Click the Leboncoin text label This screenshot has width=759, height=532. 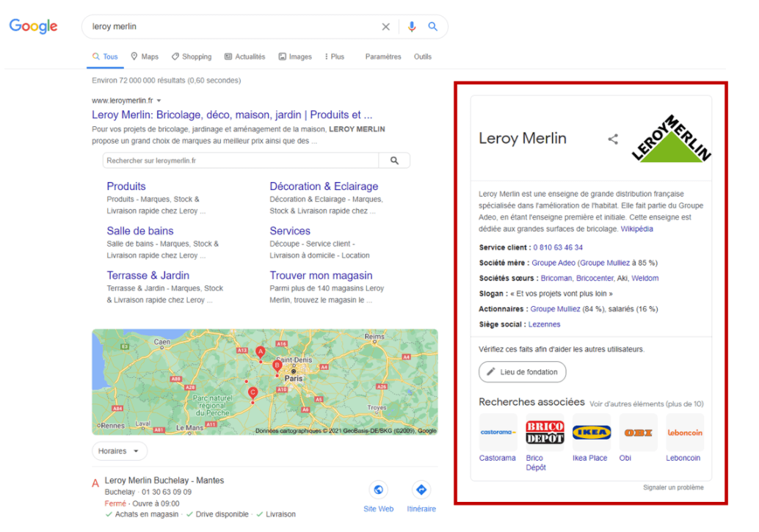point(683,458)
